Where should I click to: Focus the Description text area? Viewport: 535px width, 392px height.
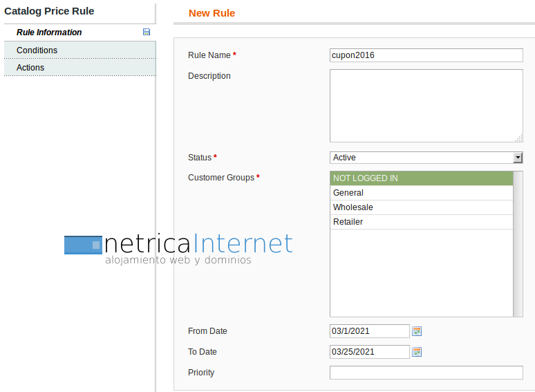426,105
